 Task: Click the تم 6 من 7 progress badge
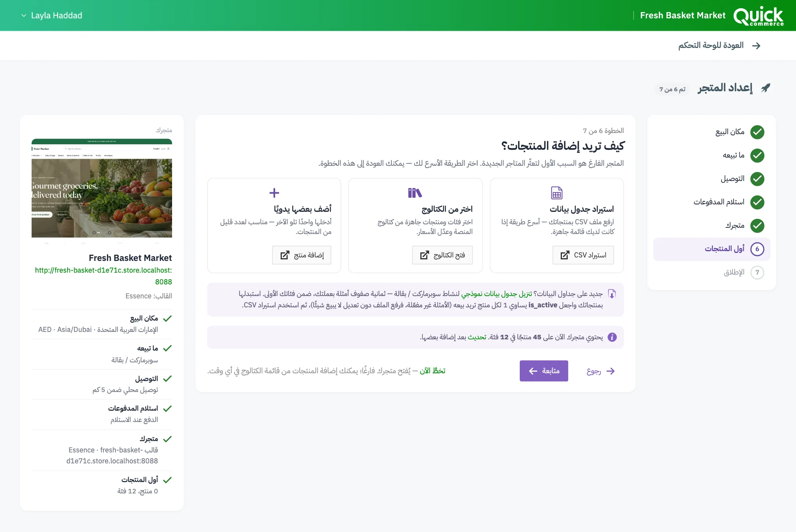[x=672, y=89]
